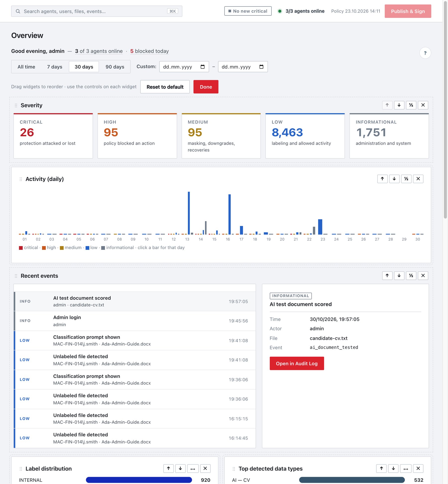
Task: Expand Label distribution widget to full width
Action: pos(193,469)
